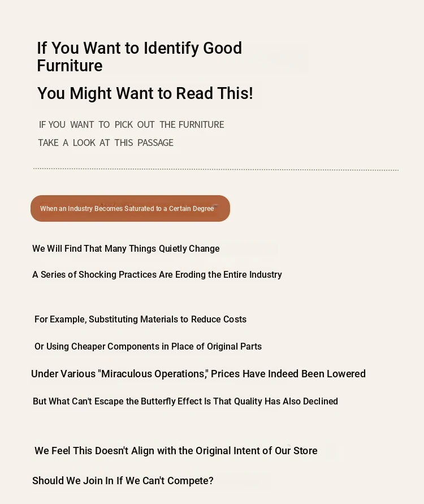Click the heading 'If You Want to Identify Good Furniture'
Image resolution: width=424 pixels, height=504 pixels.
[x=140, y=57]
